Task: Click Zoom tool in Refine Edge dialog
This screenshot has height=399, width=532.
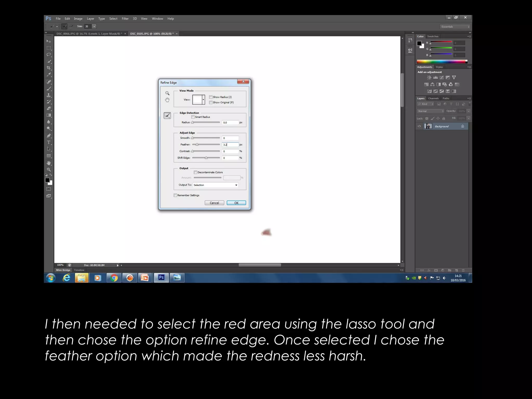Action: click(x=167, y=93)
